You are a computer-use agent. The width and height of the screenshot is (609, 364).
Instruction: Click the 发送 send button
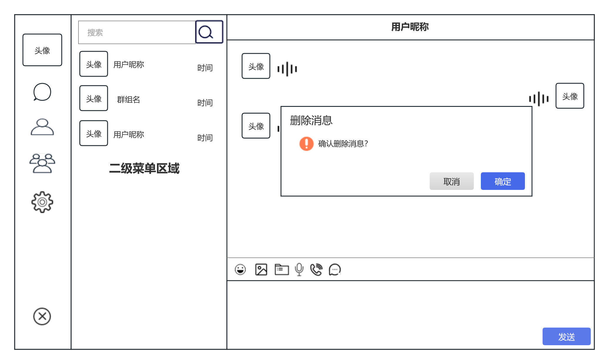566,336
